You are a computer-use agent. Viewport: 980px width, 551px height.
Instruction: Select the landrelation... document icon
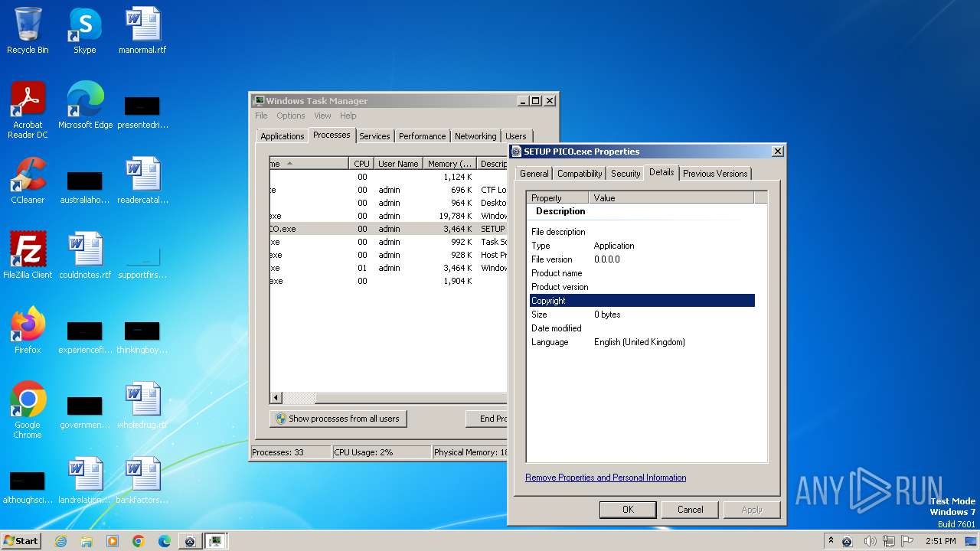point(85,481)
